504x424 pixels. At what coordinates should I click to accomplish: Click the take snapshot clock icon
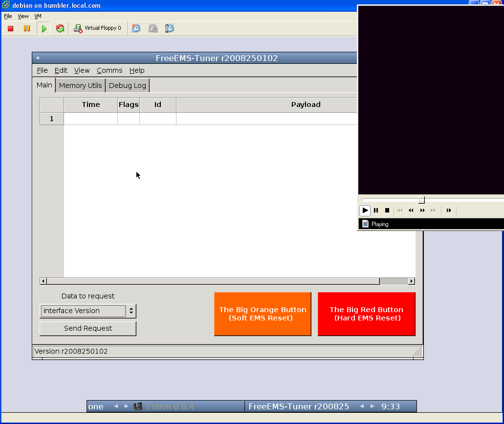point(136,28)
